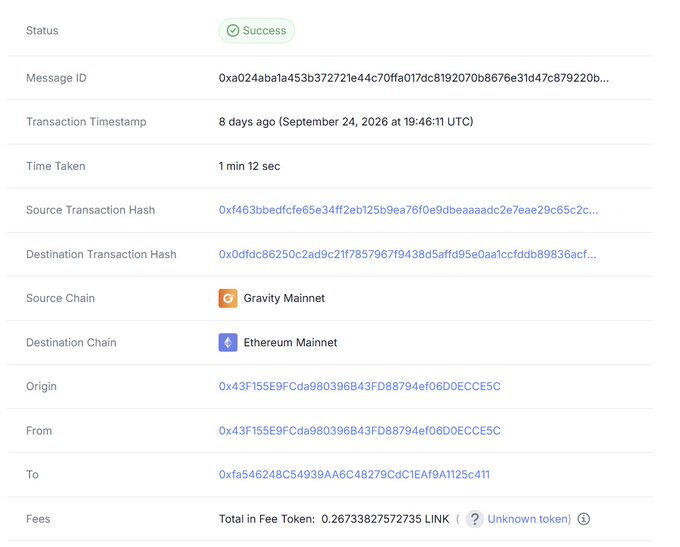Screen dimensions: 680x547
Task: Click the Gravity Mainnet text
Action: click(284, 298)
